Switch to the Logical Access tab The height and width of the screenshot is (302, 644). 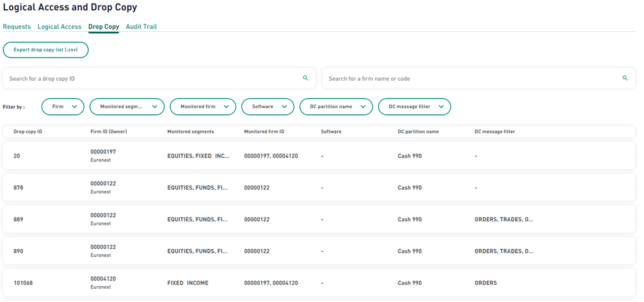pyautogui.click(x=59, y=27)
